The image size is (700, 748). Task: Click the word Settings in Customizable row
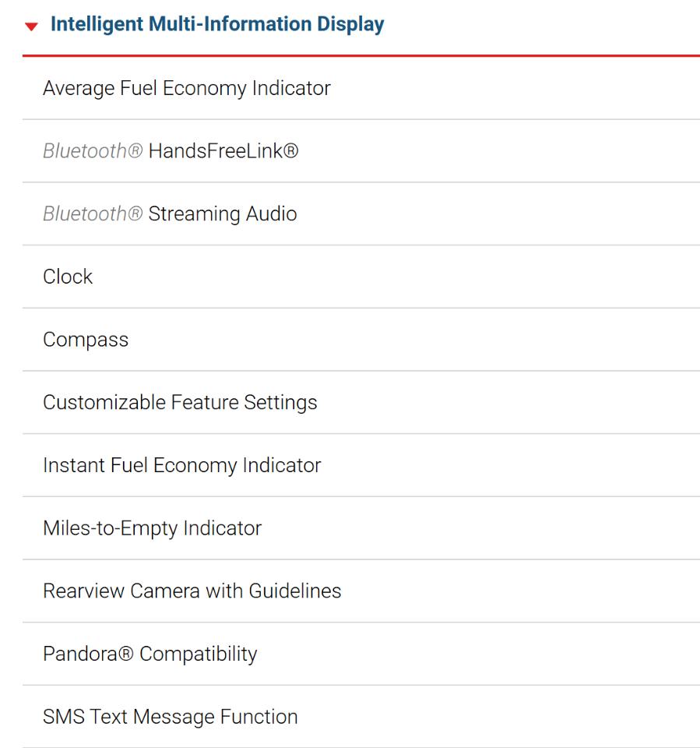coord(280,403)
